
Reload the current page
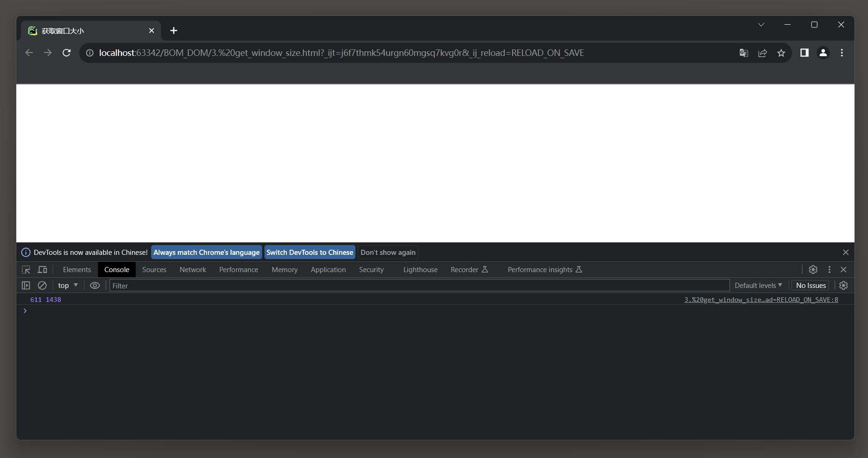[x=67, y=53]
